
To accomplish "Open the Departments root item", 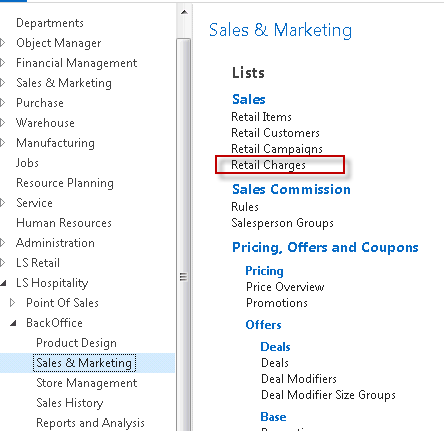I will pyautogui.click(x=50, y=23).
